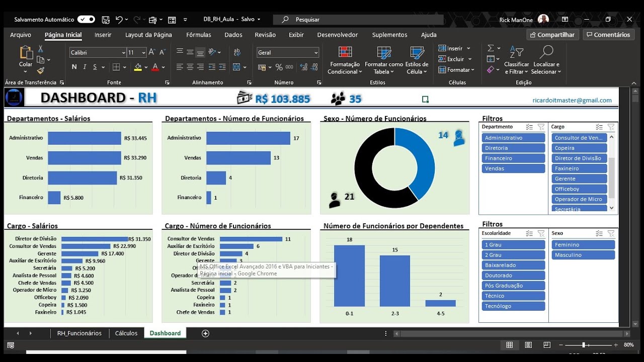Image resolution: width=644 pixels, height=362 pixels.
Task: Apply underline with the S icon
Action: click(95, 67)
